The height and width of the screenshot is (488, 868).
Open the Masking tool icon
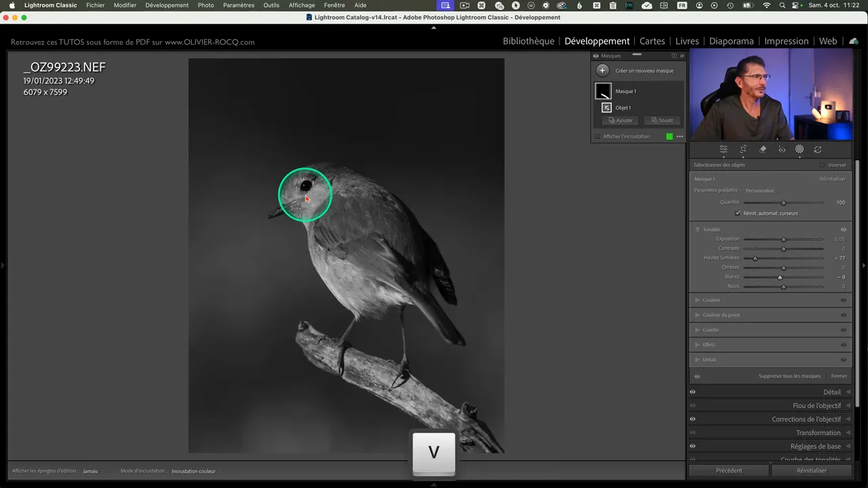[800, 150]
